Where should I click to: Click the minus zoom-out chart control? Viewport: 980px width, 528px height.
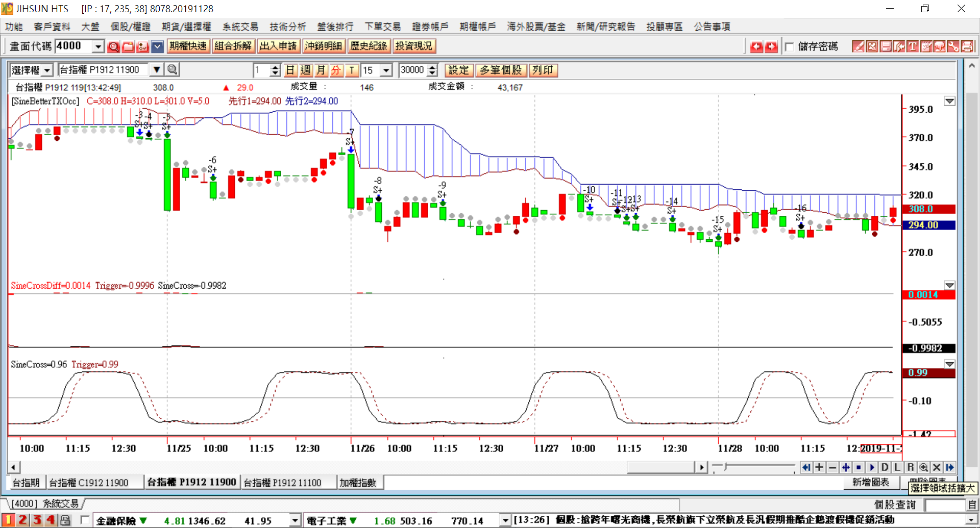(832, 467)
